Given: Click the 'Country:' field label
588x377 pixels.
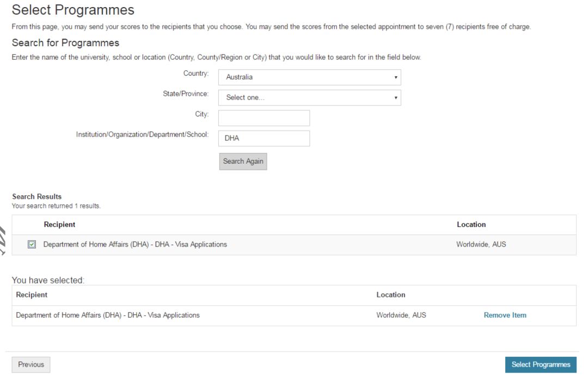Looking at the screenshot, I should [196, 73].
